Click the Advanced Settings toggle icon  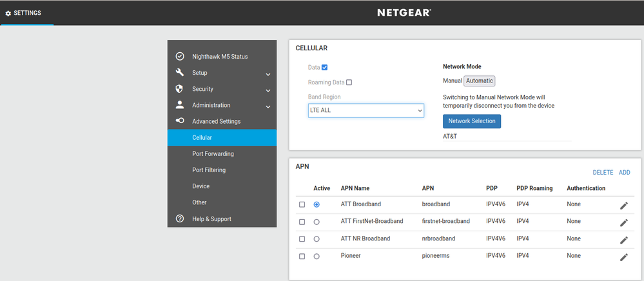(179, 121)
